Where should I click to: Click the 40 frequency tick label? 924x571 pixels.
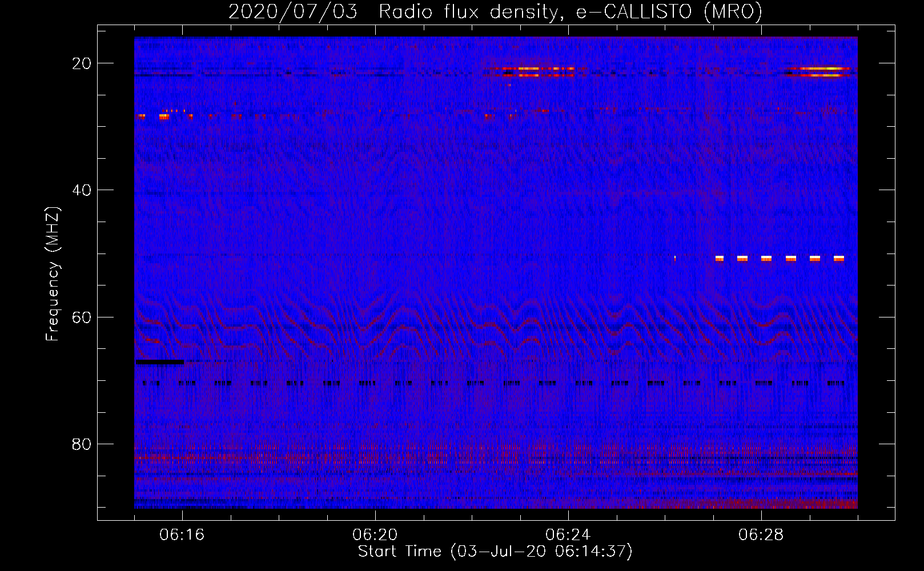(82, 190)
